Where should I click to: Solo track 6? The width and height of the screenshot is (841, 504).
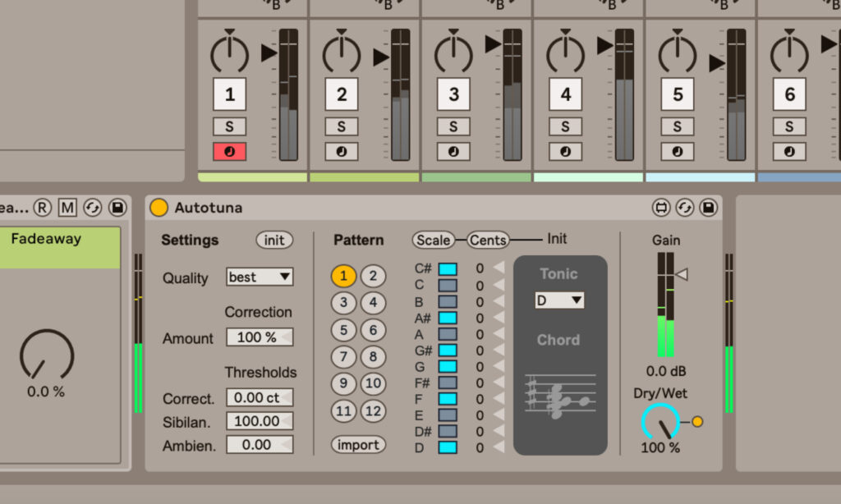[x=789, y=126]
